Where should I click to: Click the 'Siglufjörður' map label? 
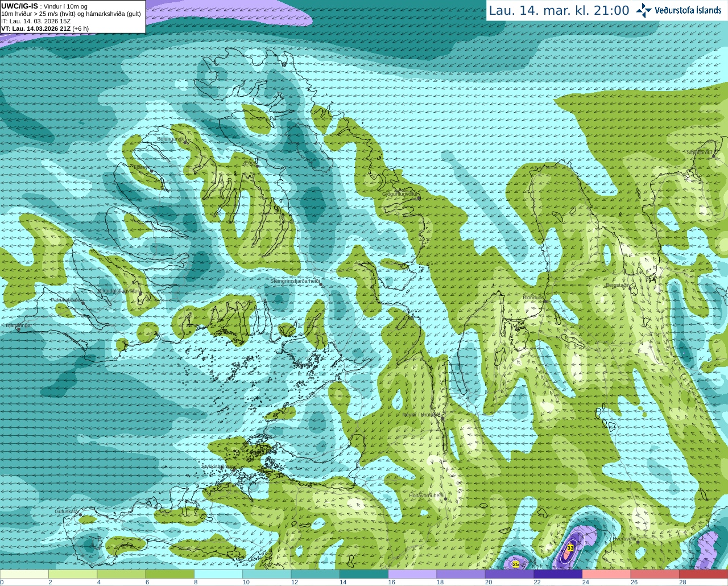(x=699, y=153)
